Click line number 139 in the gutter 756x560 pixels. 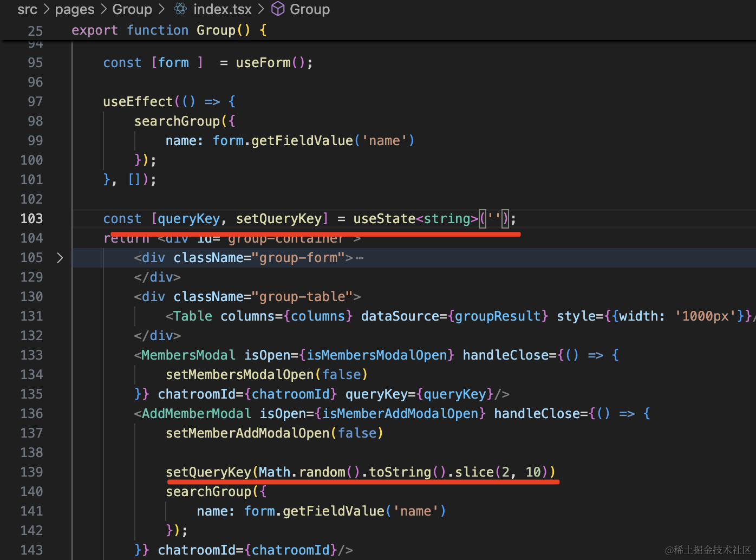(31, 472)
